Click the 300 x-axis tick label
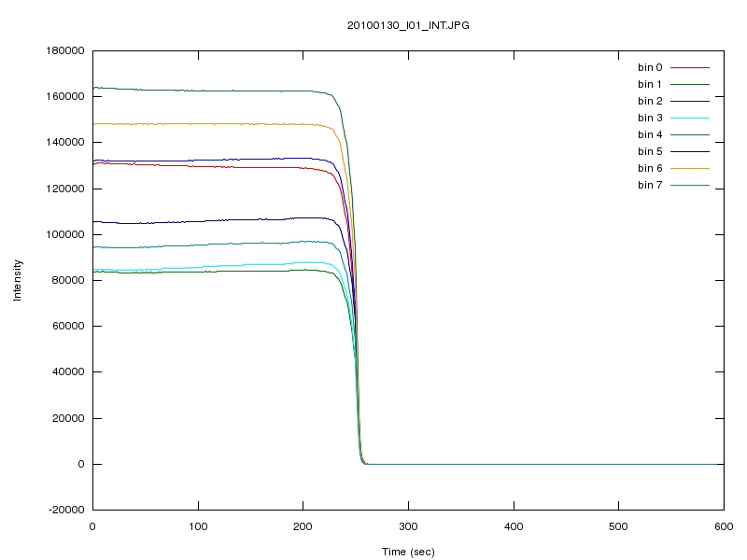 coord(408,526)
